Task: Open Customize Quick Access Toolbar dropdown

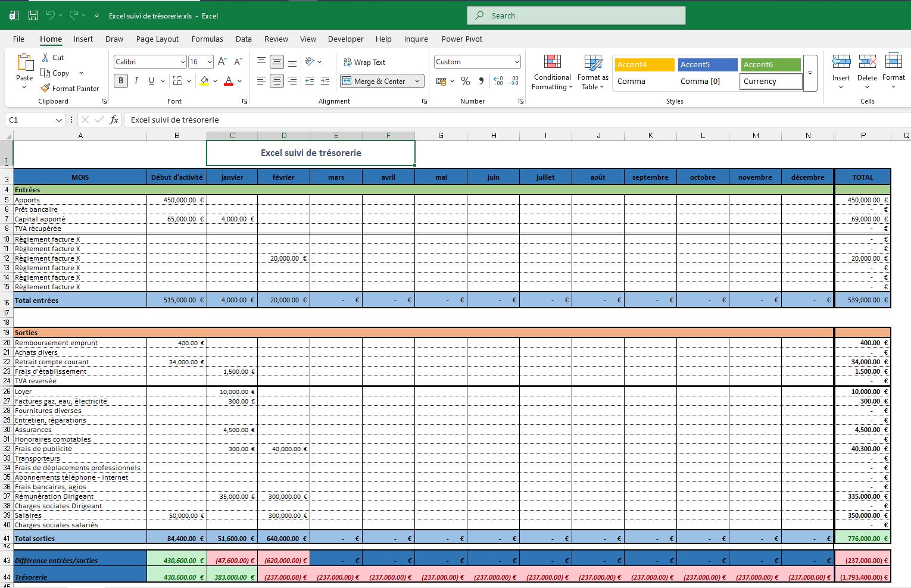Action: pyautogui.click(x=97, y=15)
